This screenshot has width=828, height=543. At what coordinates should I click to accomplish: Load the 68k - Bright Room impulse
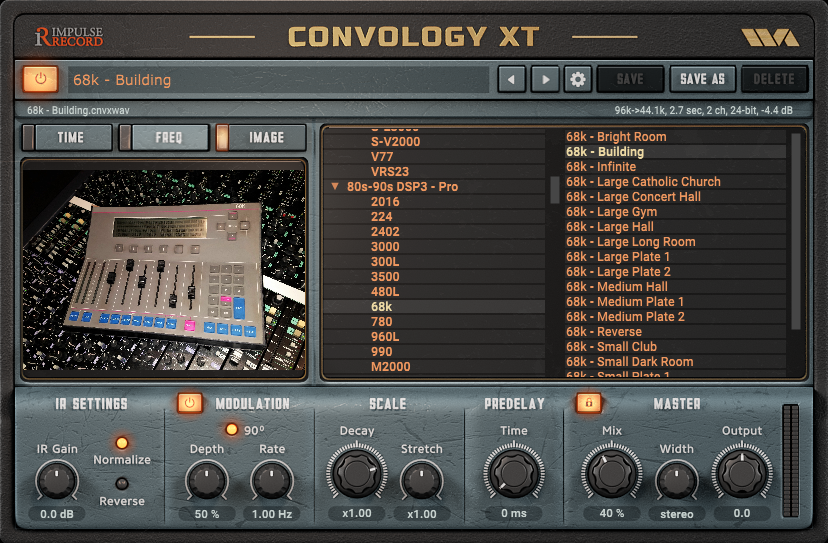pyautogui.click(x=675, y=137)
